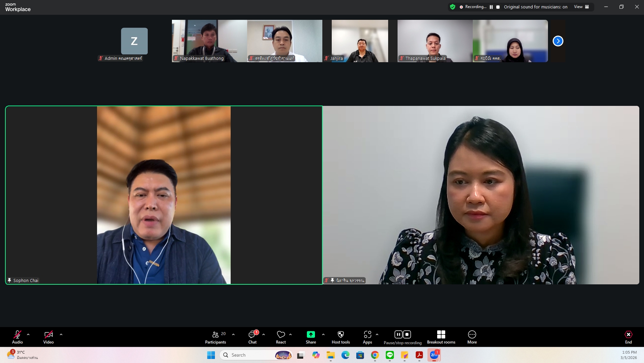Viewport: 644px width, 363px height.
Task: Click the End meeting button
Action: tap(628, 337)
